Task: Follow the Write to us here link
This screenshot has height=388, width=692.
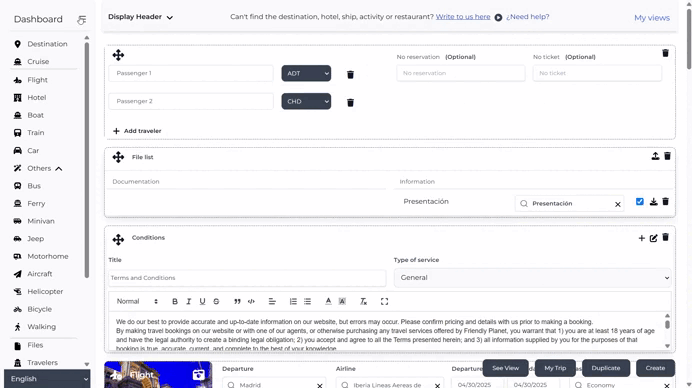Action: [463, 17]
